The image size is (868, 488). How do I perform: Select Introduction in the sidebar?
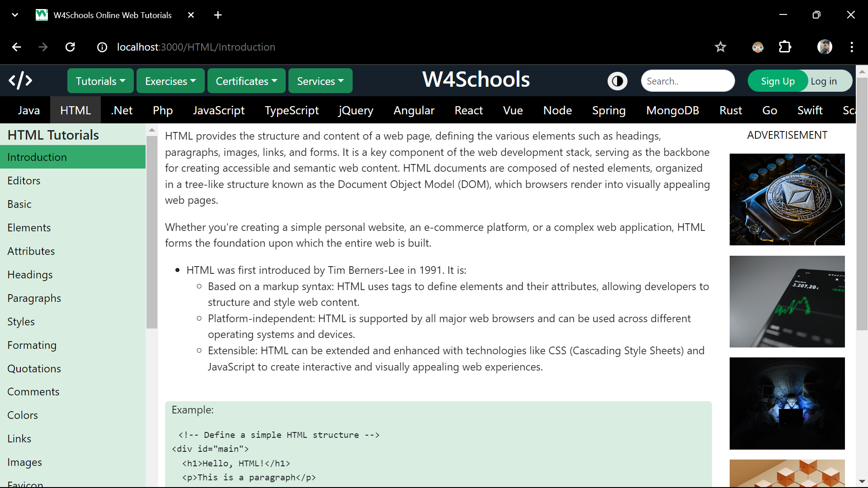tap(73, 157)
